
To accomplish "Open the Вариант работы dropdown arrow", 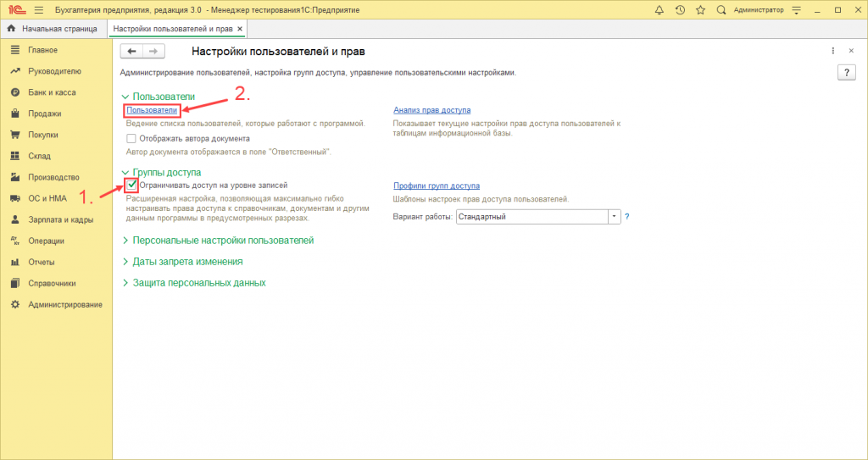I will coord(614,217).
